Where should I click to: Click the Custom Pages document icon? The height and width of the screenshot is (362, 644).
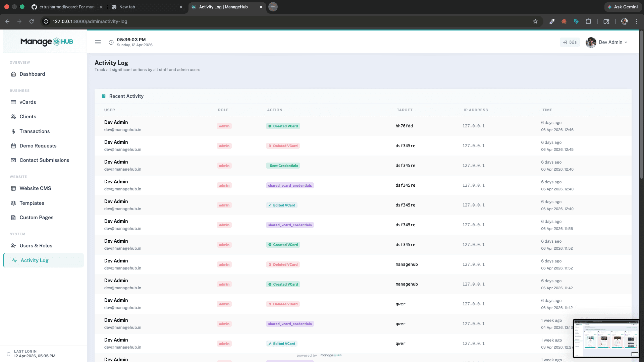(13, 218)
